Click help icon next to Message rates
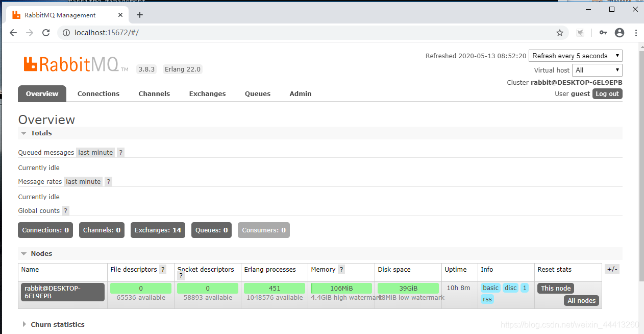The image size is (644, 334). point(108,181)
